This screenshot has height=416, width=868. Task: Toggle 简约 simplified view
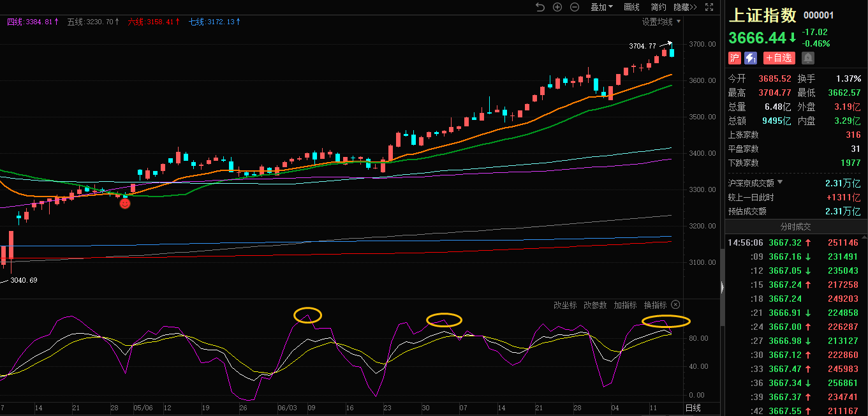[658, 7]
